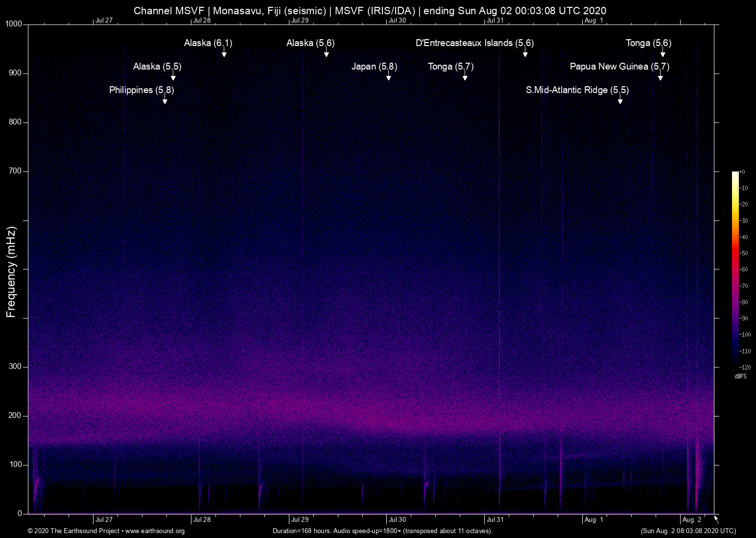Select the Alaska (5.6) earthquake label
Image resolution: width=756 pixels, height=538 pixels.
(310, 43)
